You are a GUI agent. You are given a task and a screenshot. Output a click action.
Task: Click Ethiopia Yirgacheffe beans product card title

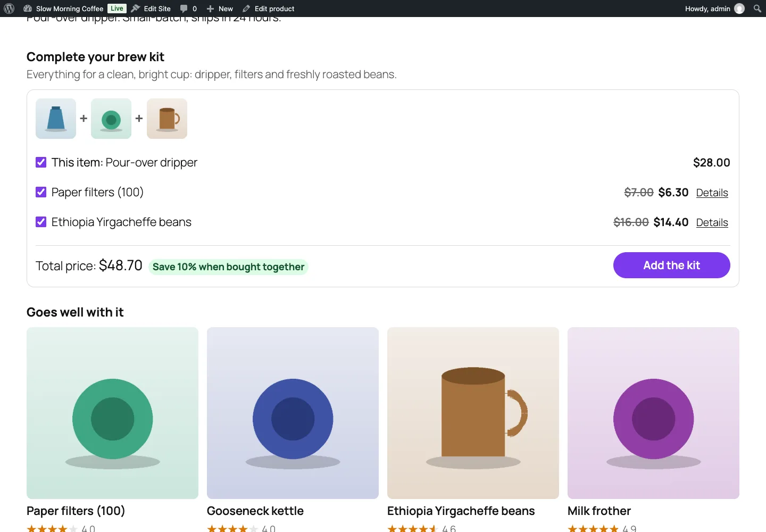[x=461, y=511]
